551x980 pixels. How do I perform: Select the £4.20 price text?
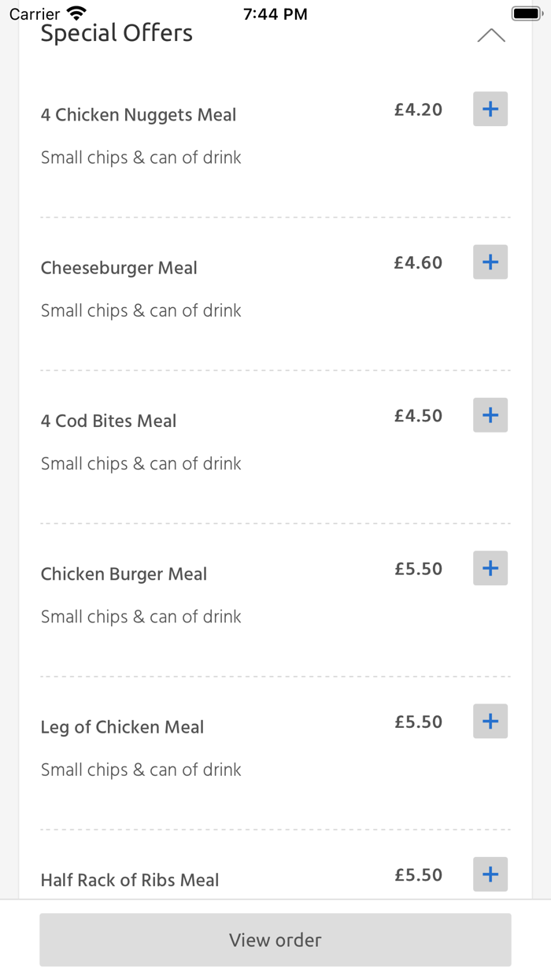click(x=418, y=110)
